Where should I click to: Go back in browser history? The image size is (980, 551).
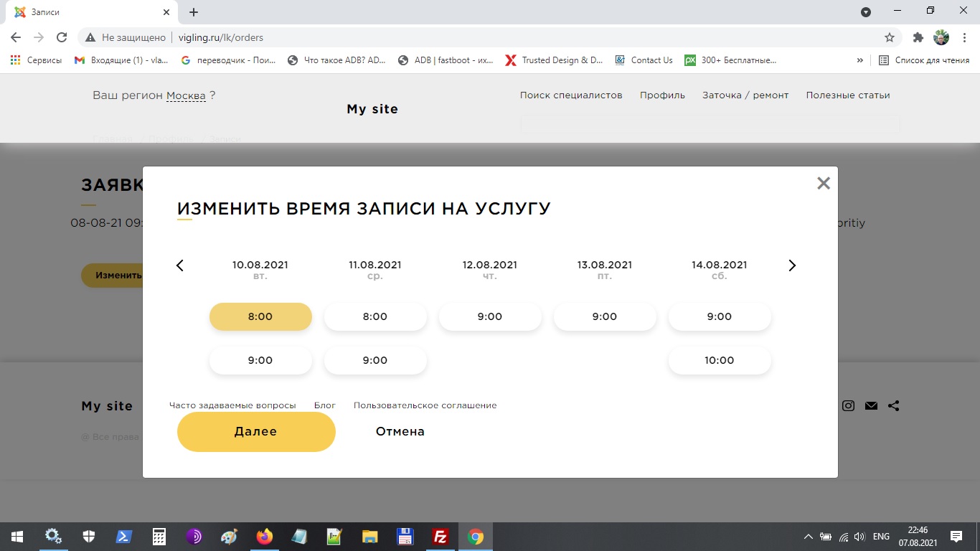point(16,37)
